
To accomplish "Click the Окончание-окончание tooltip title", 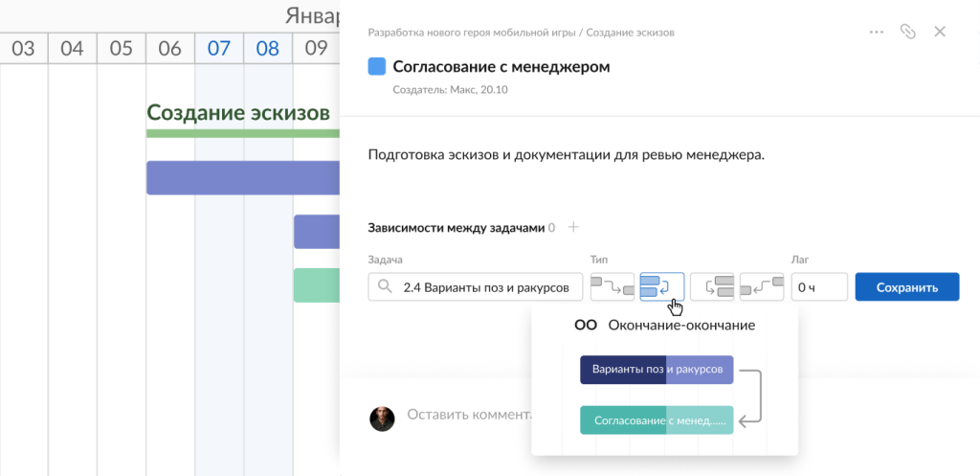I will [x=681, y=326].
